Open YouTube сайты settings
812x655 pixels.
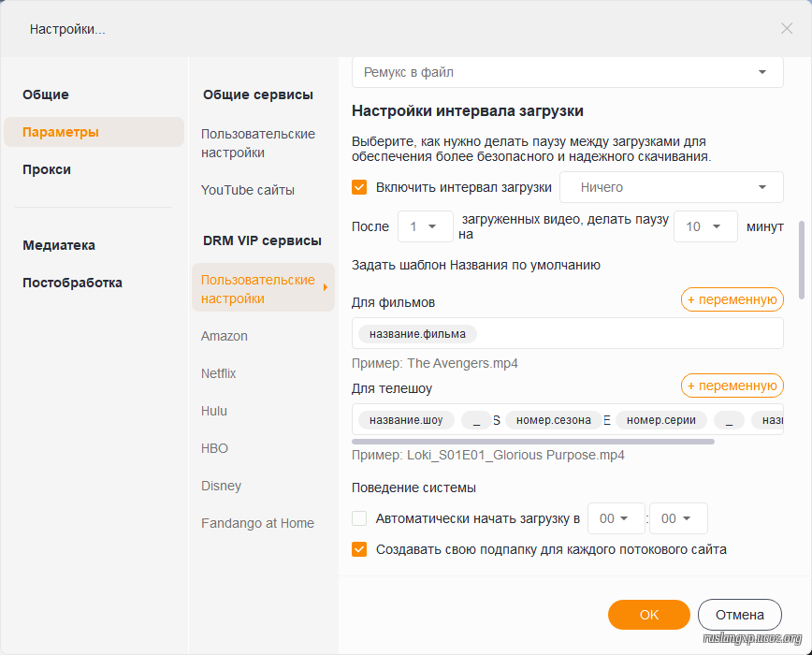[x=248, y=190]
